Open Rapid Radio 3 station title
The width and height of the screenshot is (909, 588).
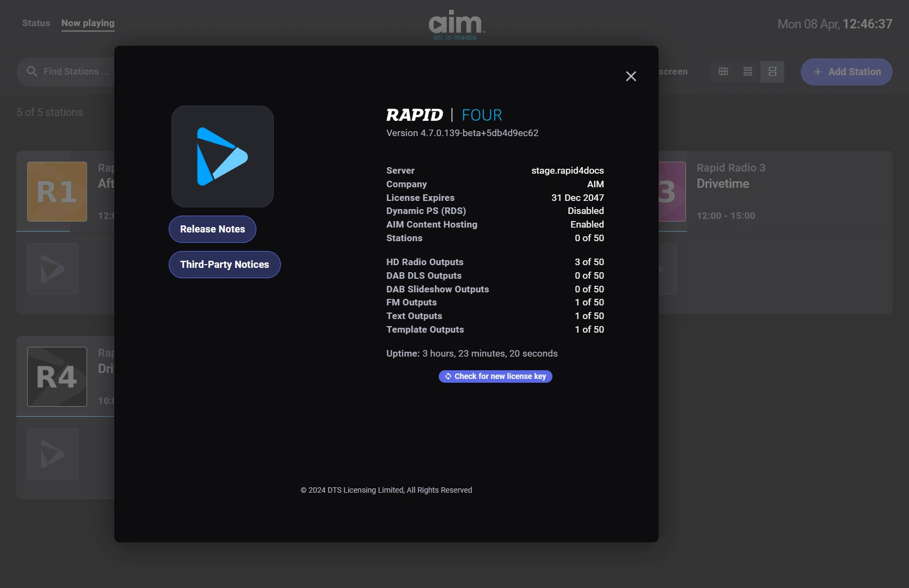pyautogui.click(x=731, y=168)
